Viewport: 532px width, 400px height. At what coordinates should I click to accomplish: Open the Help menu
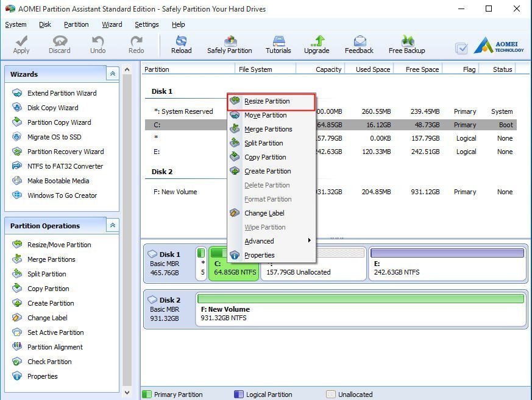point(178,24)
